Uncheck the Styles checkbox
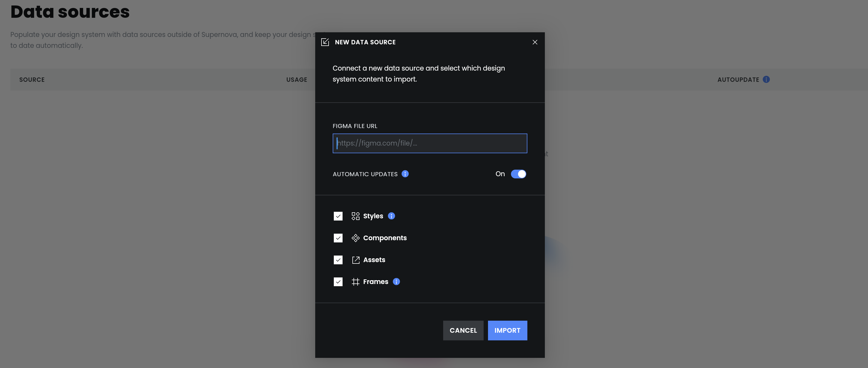Viewport: 868px width, 368px height. coord(338,216)
